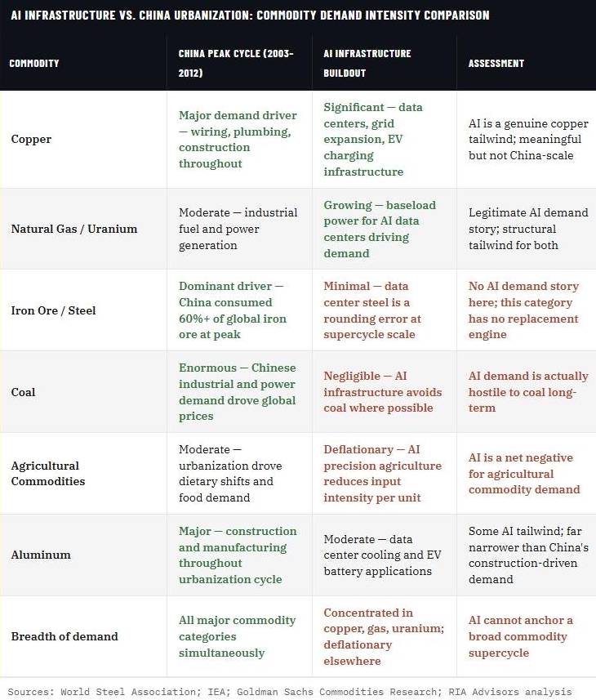Click the Natural Gas / Uranium label
Screen dimensions: 596x700
point(74,229)
